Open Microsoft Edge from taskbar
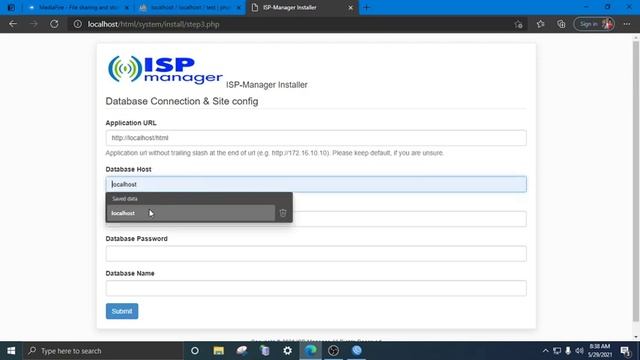This screenshot has width=640, height=360. (311, 351)
